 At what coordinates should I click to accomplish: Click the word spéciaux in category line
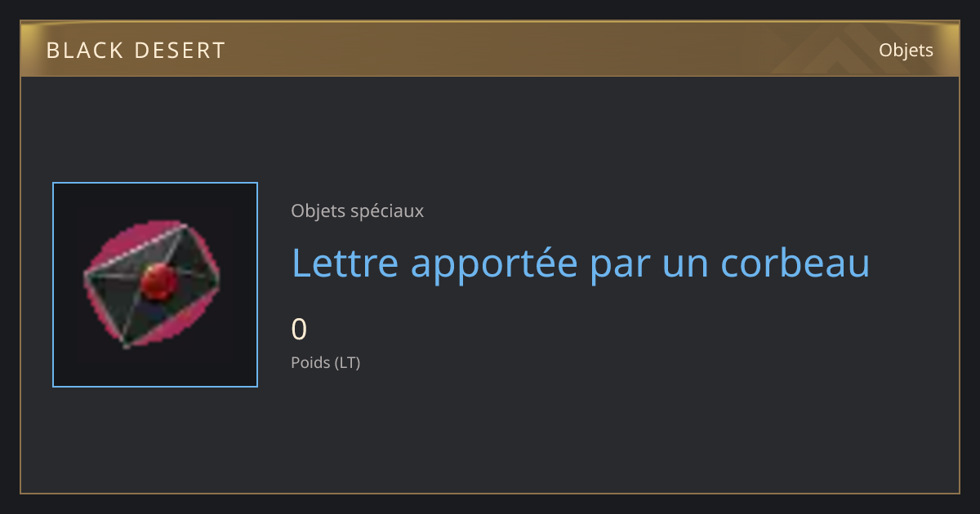(386, 211)
